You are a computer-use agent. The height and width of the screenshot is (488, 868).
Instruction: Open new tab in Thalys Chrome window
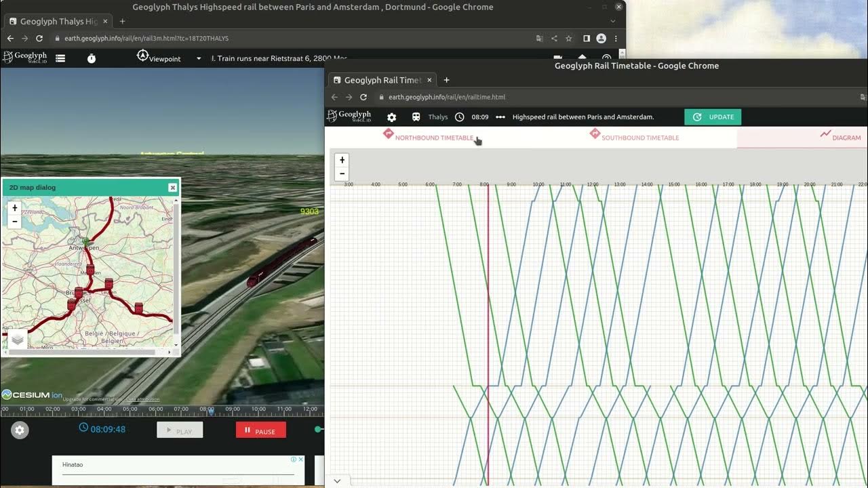point(122,21)
